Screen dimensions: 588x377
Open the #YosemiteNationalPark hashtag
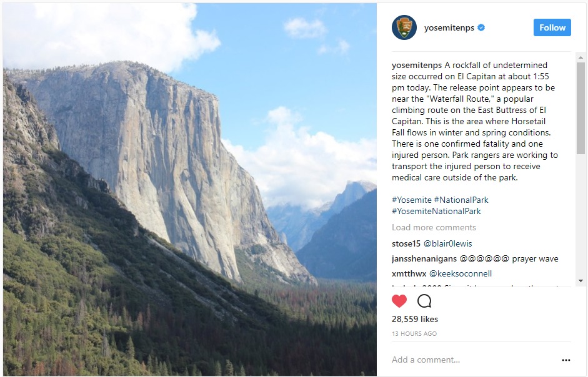coord(436,211)
